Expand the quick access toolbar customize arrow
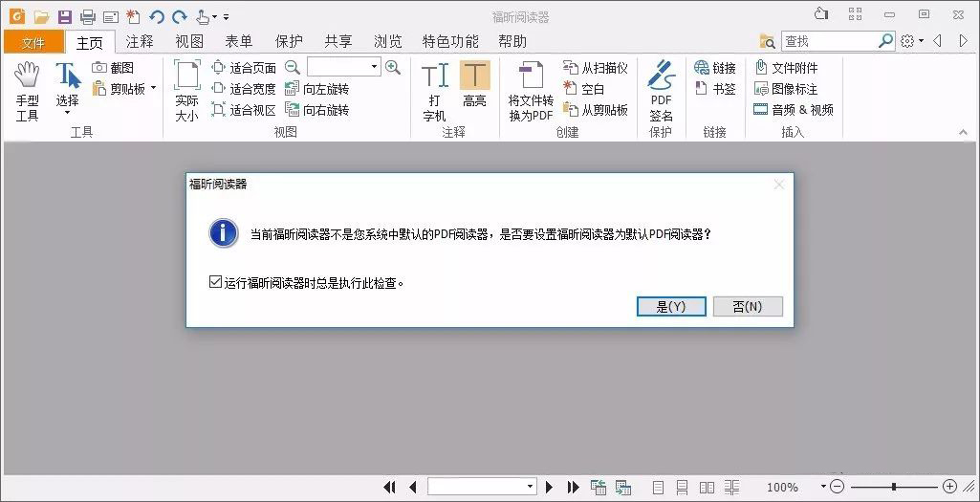This screenshot has height=502, width=980. [x=227, y=17]
